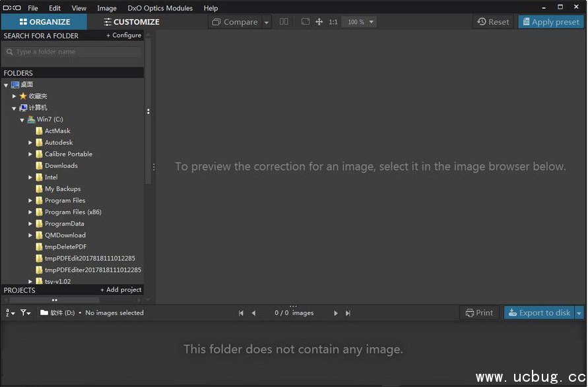Viewport: 588px width, 387px height.
Task: Collapse the Win7 (C:) drive node
Action: [22, 120]
